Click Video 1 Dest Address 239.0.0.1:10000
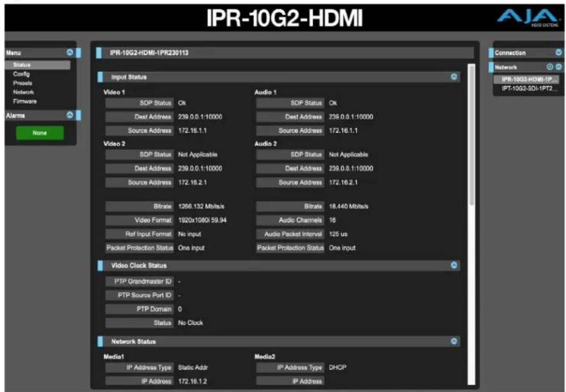566x392 pixels. coord(200,117)
